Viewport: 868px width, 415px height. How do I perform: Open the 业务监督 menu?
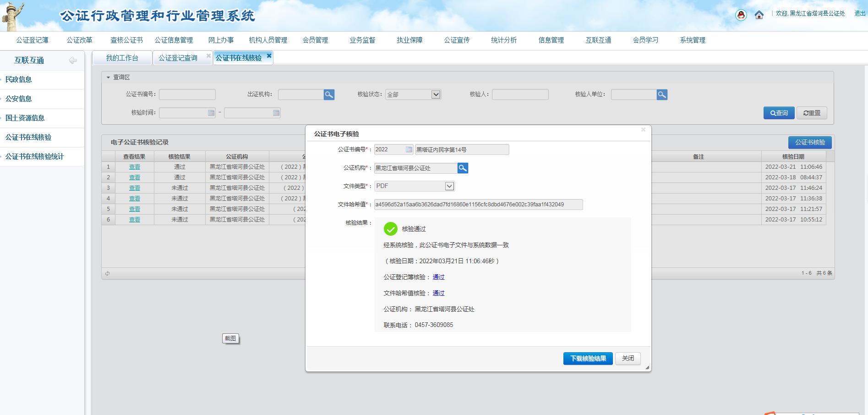(x=362, y=40)
